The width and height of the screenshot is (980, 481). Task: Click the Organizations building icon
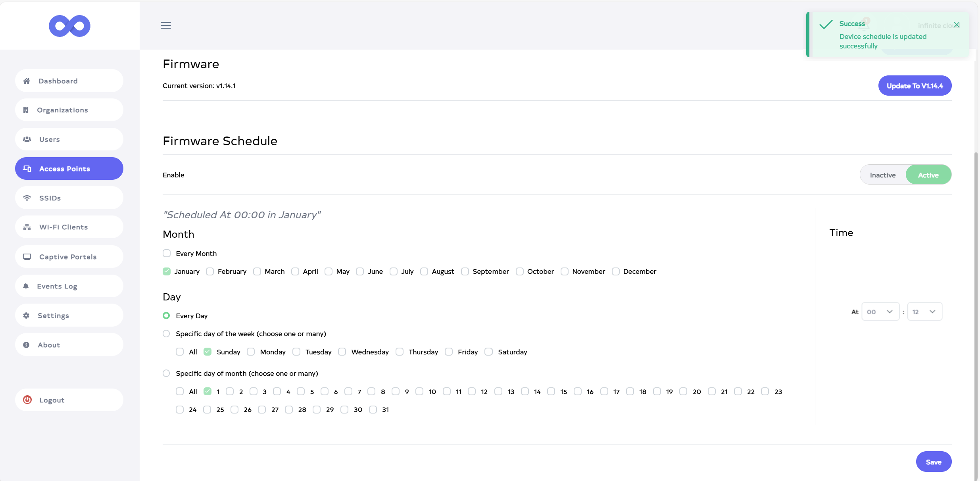pos(26,110)
